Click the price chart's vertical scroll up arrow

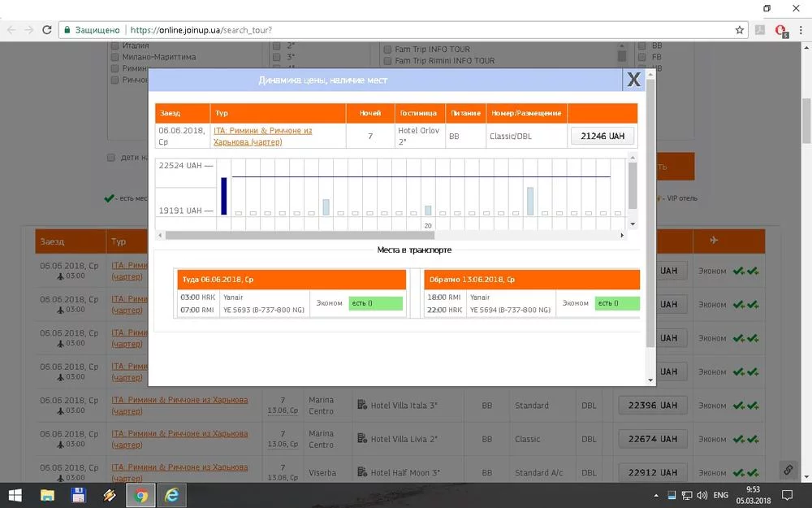(x=633, y=157)
